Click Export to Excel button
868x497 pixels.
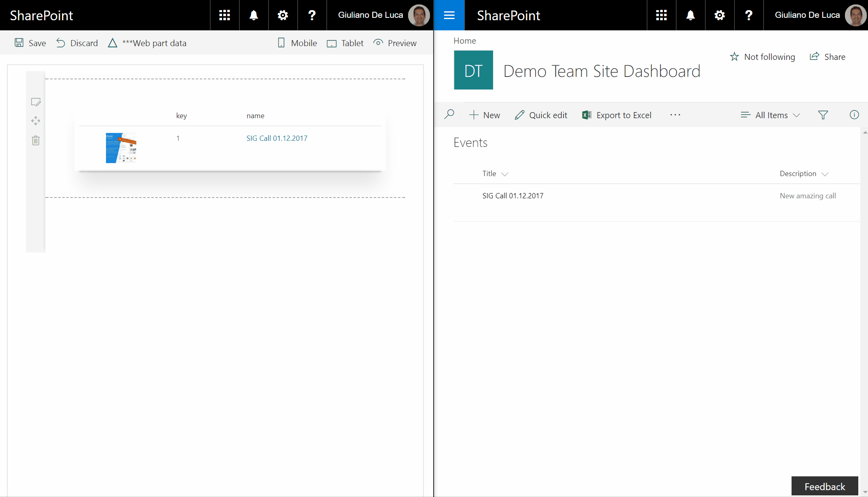pyautogui.click(x=617, y=115)
